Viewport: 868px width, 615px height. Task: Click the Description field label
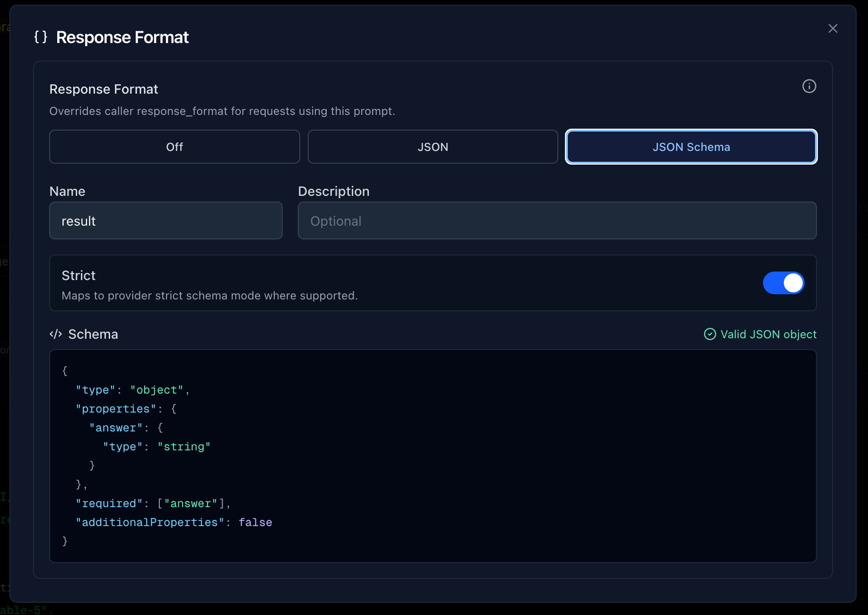(x=334, y=191)
